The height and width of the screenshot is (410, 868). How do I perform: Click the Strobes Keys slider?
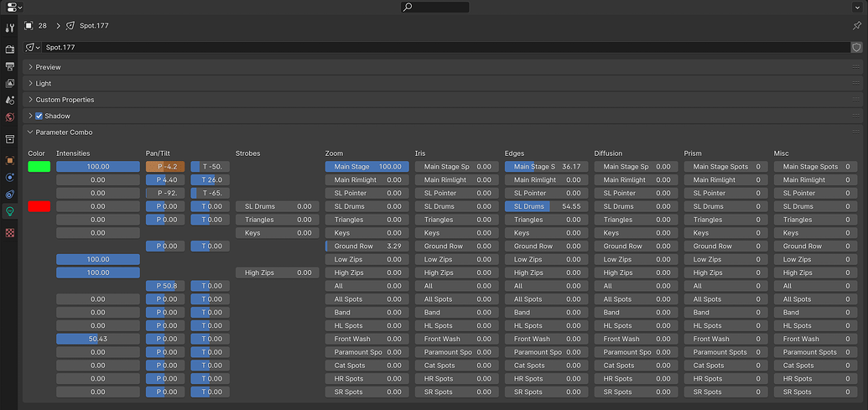pyautogui.click(x=278, y=233)
